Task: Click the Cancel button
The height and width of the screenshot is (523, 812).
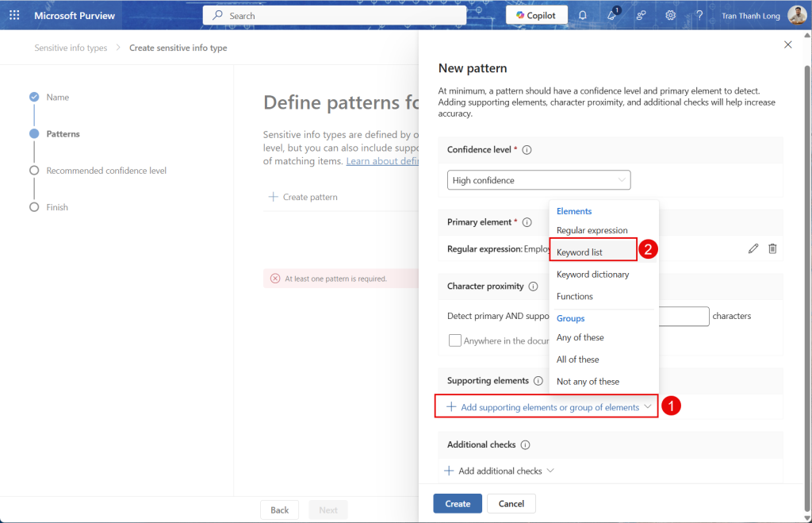Action: [x=511, y=503]
